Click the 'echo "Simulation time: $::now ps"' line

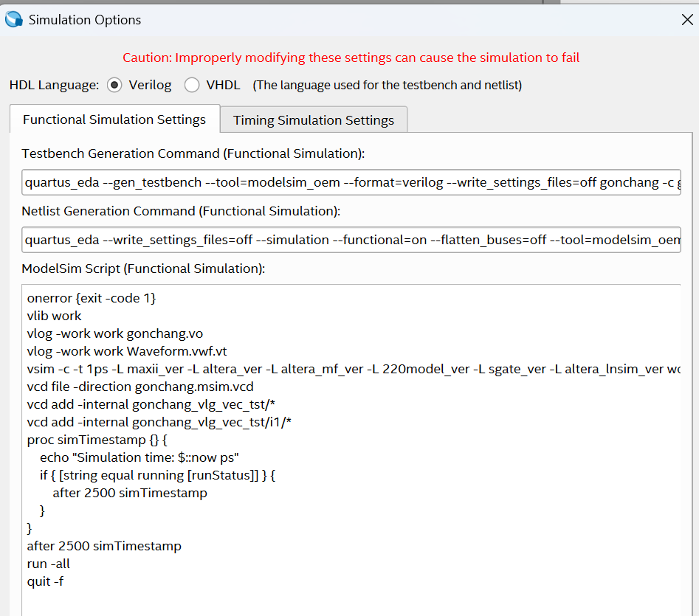point(139,457)
